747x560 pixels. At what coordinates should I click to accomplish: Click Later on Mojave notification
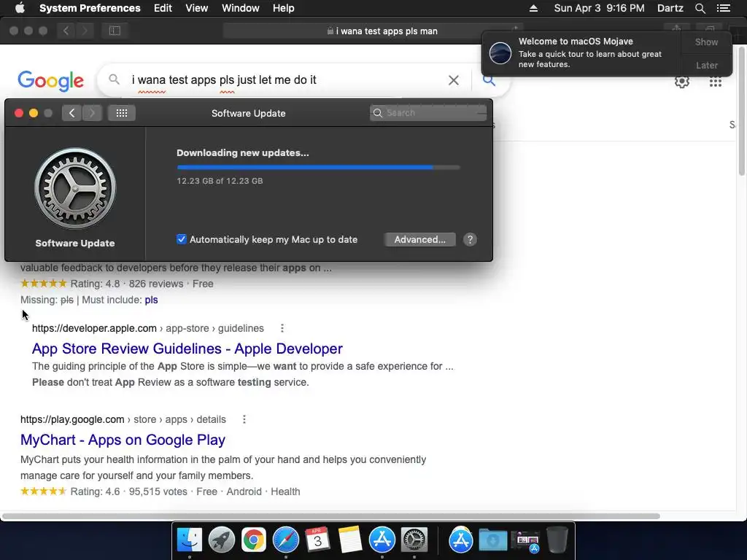706,65
